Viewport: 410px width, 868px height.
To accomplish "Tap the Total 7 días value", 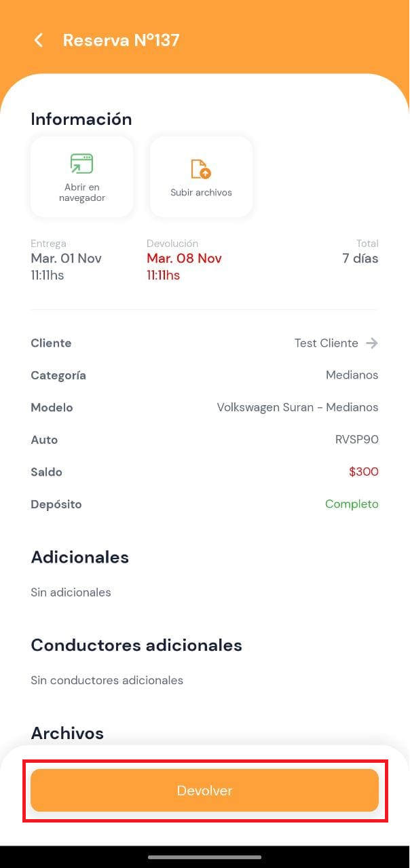I will pyautogui.click(x=360, y=259).
